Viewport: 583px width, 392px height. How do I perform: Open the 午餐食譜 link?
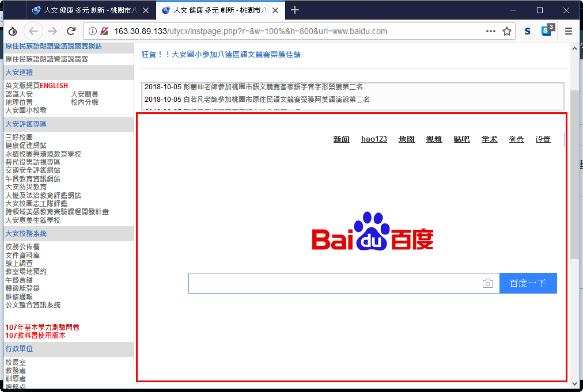[19, 280]
